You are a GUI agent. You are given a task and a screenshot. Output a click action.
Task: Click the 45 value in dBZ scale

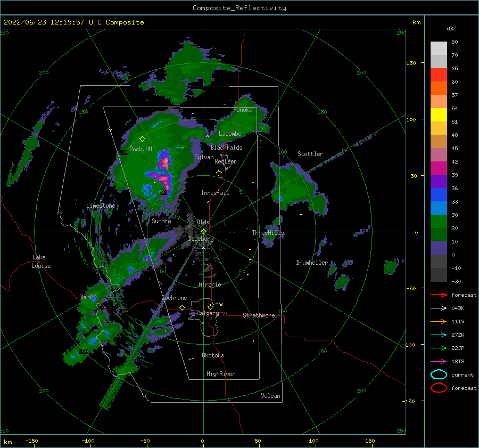point(455,148)
